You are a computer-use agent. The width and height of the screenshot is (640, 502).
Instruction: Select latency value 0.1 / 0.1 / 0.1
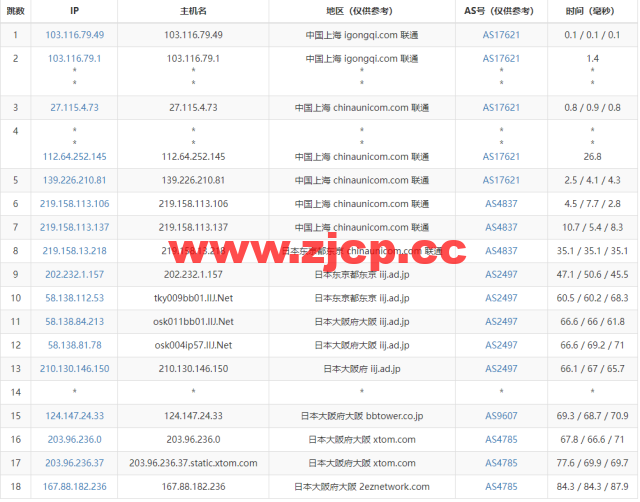click(x=592, y=35)
